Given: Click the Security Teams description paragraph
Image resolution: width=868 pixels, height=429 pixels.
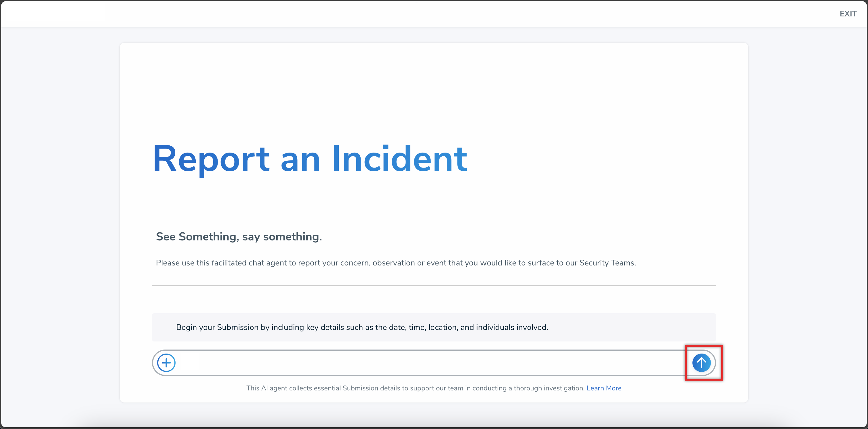Looking at the screenshot, I should (396, 263).
